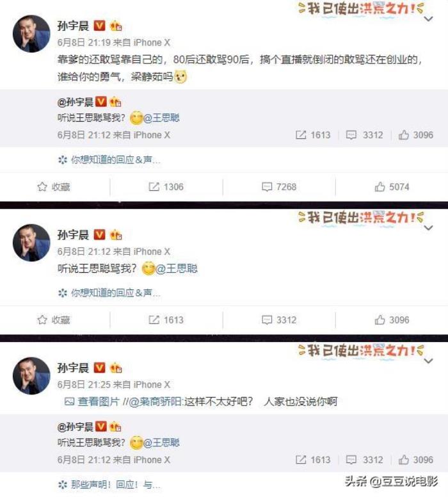Expand the second post's chevron menu
This screenshot has width=448, height=497.
pyautogui.click(x=428, y=228)
